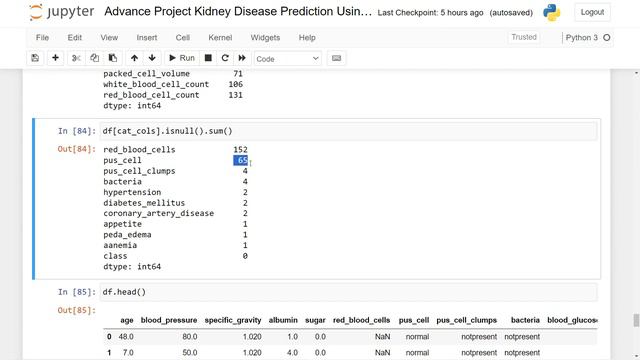Click the bacteria column header in table
This screenshot has width=640, height=360.
525,320
